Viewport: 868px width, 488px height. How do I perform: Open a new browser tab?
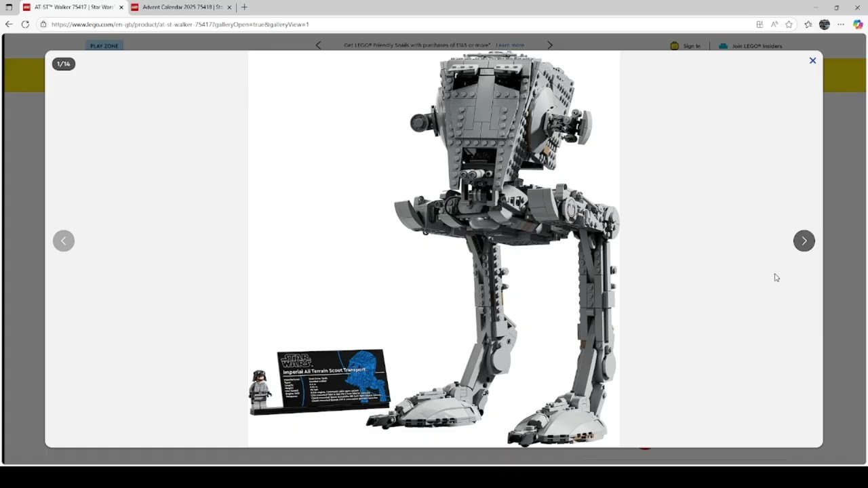(244, 7)
